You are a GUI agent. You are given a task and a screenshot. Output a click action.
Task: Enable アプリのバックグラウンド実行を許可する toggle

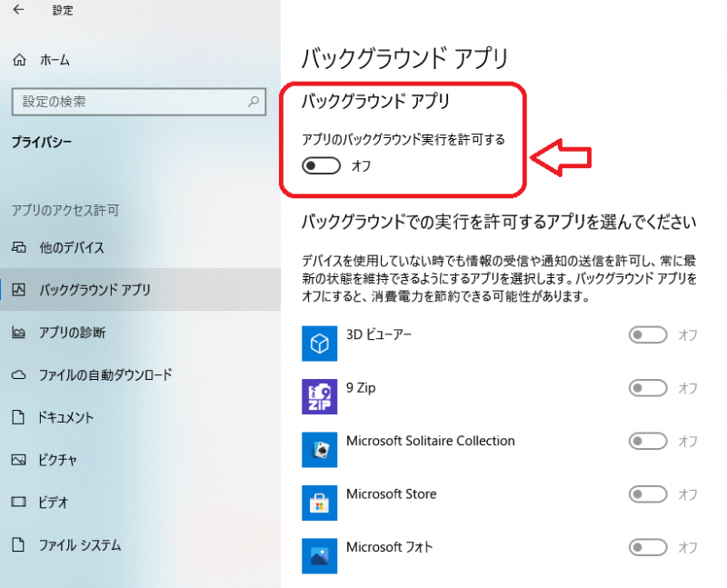coord(322,165)
